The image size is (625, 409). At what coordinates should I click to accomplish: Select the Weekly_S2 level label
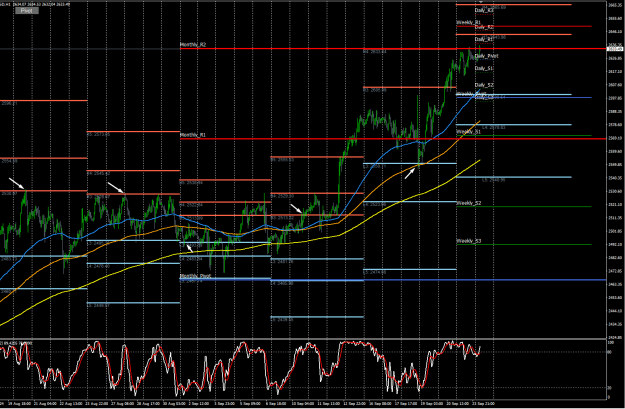pyautogui.click(x=469, y=203)
